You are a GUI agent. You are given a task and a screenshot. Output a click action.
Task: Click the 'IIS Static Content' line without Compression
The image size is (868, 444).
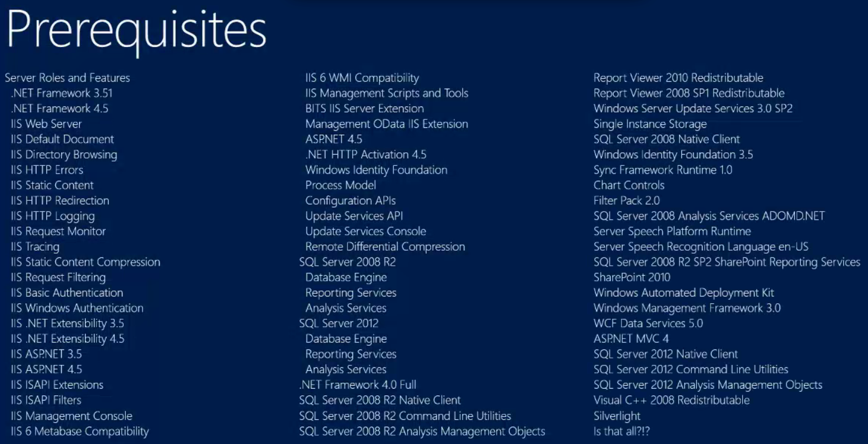[52, 185]
